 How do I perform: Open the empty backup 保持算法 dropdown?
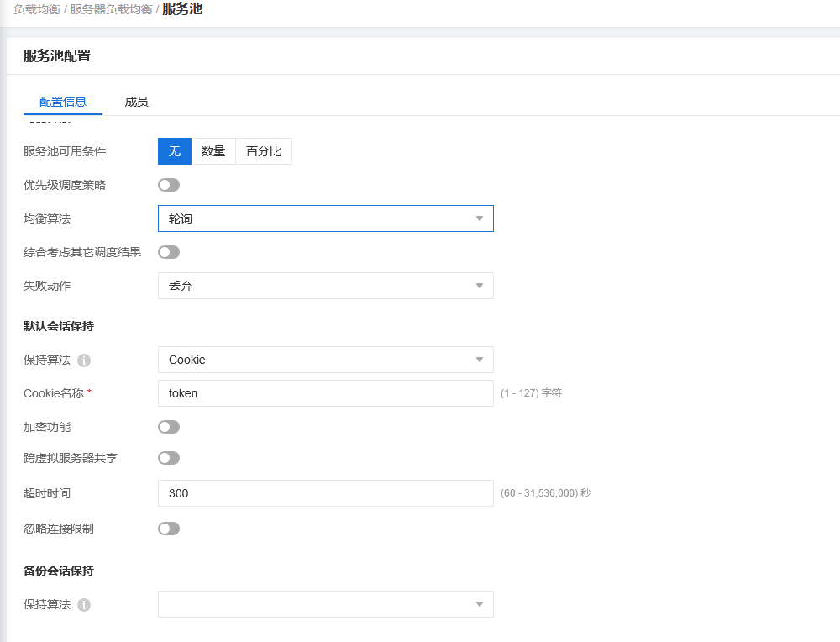325,604
